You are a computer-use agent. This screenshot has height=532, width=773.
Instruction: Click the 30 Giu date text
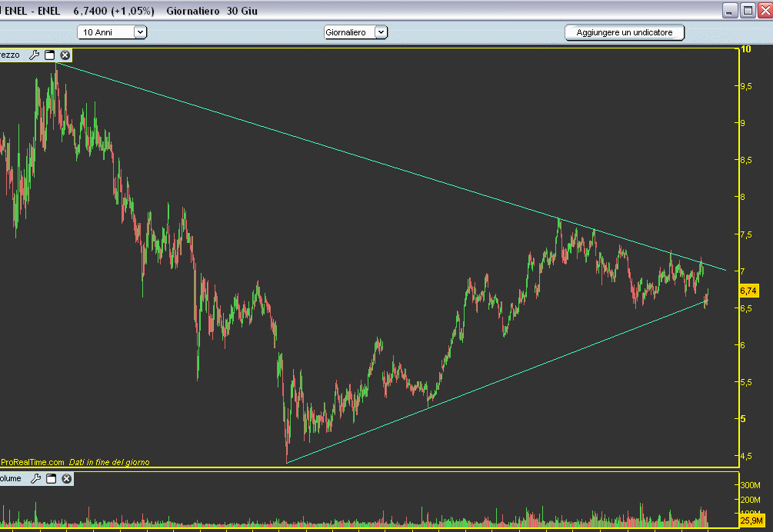click(x=242, y=11)
